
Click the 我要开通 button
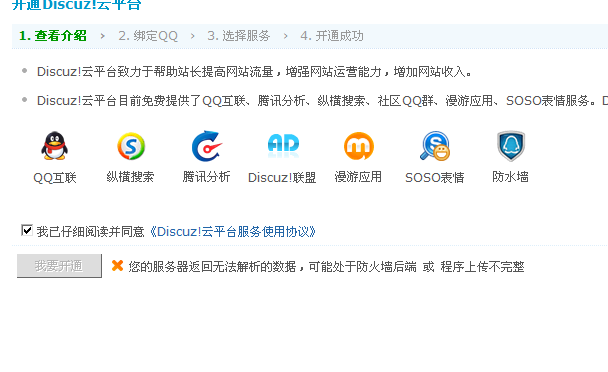pos(59,266)
